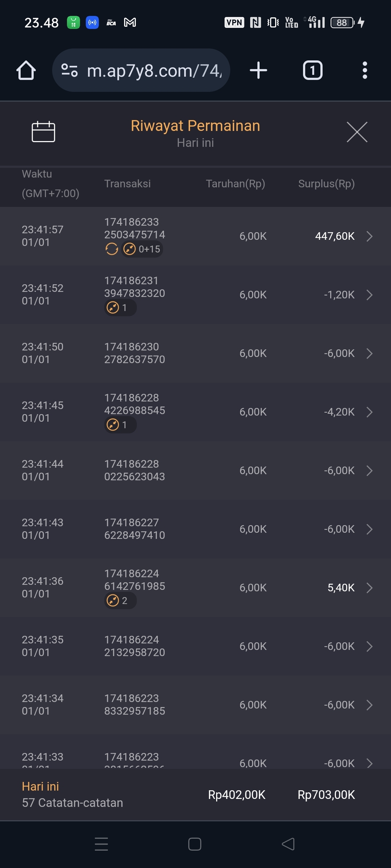Select the m.ap7y8.com address bar
This screenshot has width=391, height=868.
click(154, 70)
